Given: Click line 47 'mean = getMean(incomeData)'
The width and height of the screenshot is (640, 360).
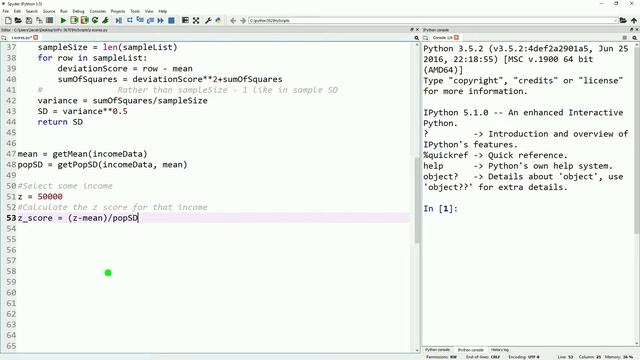Looking at the screenshot, I should point(82,154).
